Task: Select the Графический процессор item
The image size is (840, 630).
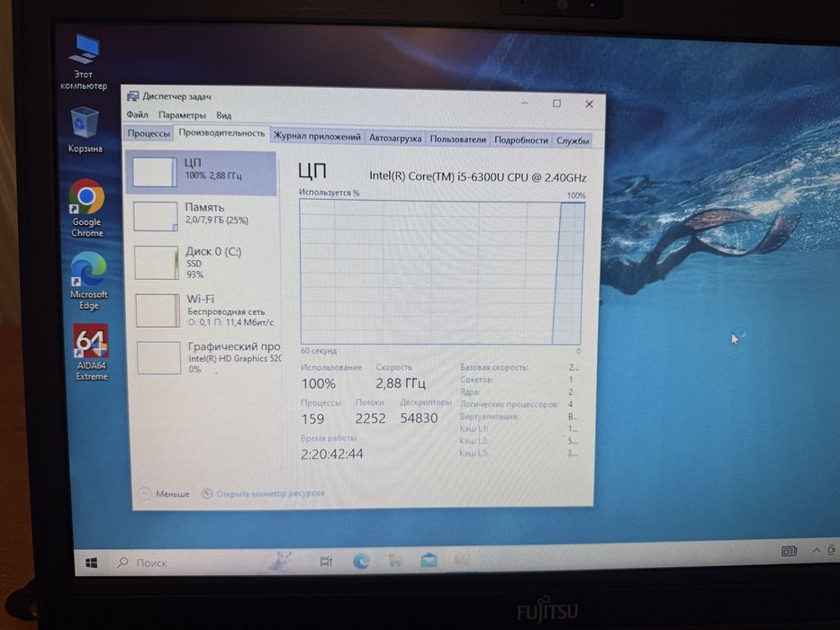Action: coord(207,357)
